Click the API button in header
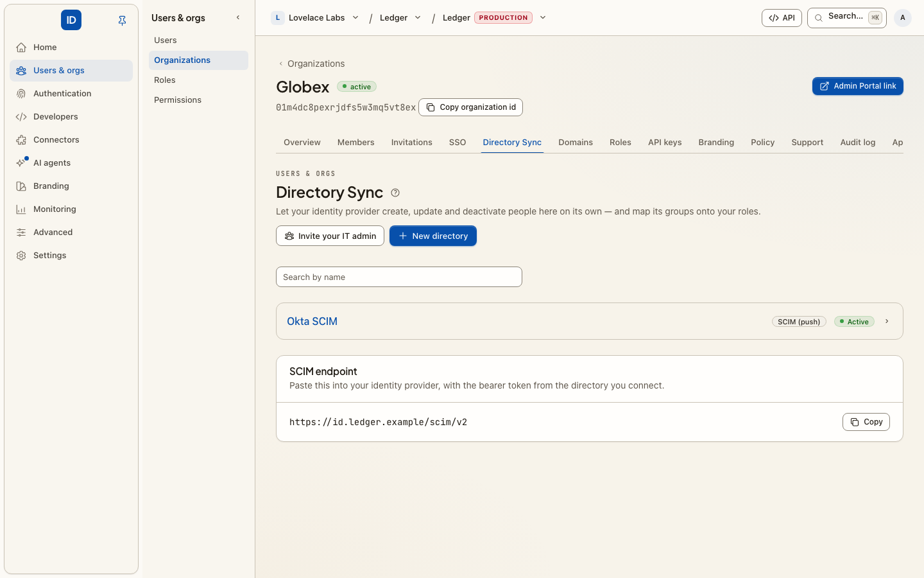This screenshot has height=578, width=924. [x=782, y=18]
